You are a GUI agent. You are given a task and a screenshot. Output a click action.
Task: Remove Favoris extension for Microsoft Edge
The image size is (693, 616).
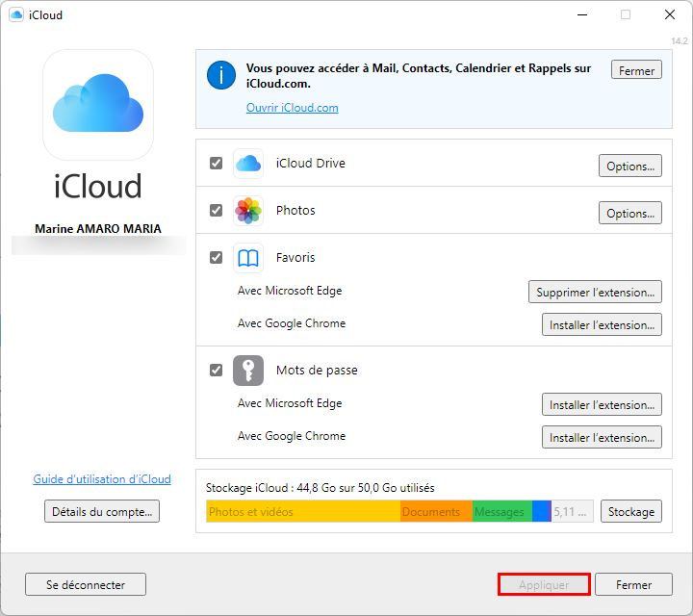click(x=595, y=292)
